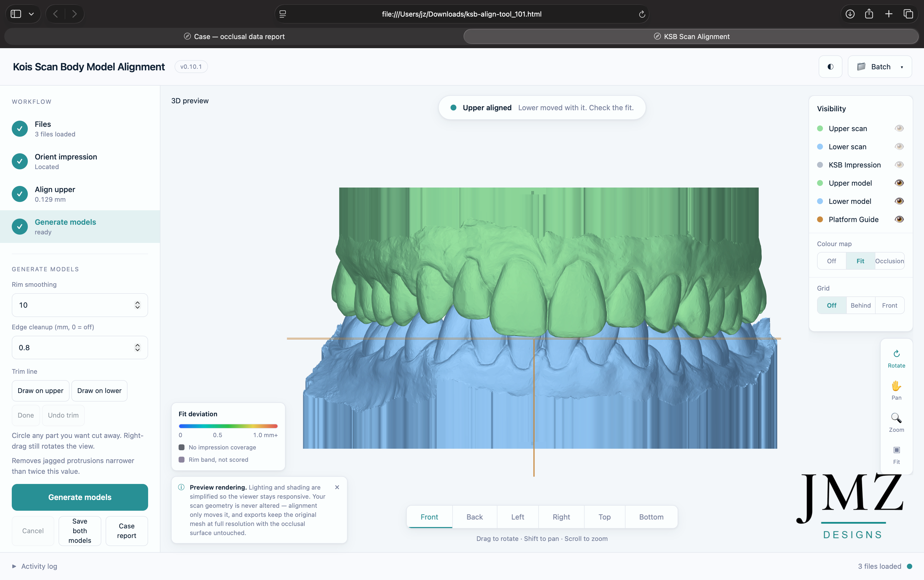
Task: Click the Generate models button
Action: (x=80, y=497)
